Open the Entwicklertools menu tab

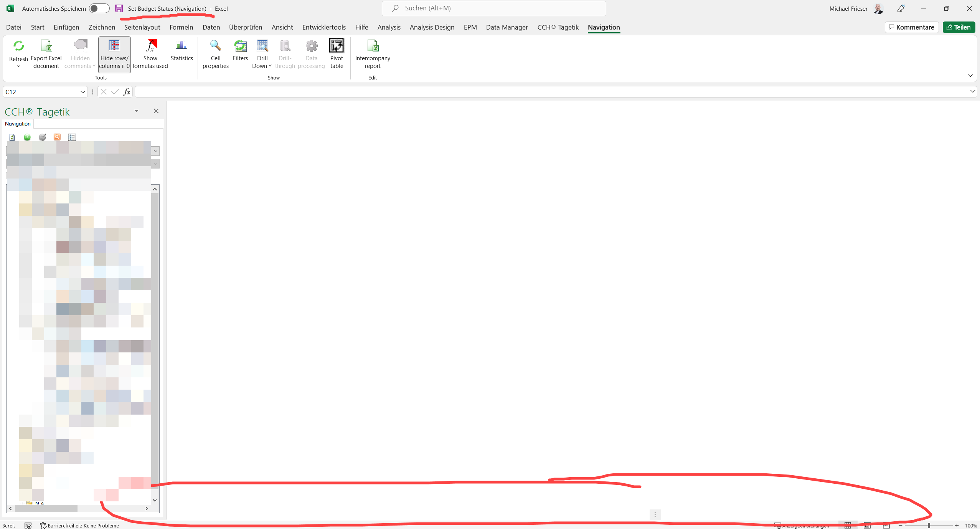pos(323,27)
